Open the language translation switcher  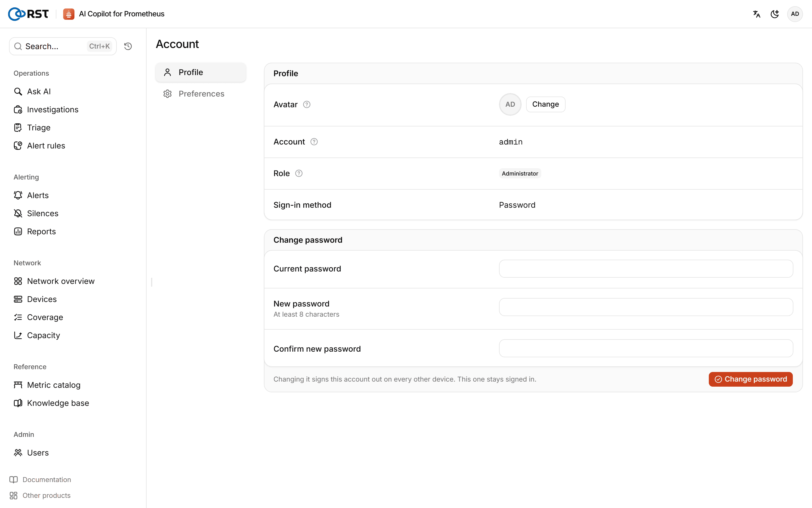(757, 14)
